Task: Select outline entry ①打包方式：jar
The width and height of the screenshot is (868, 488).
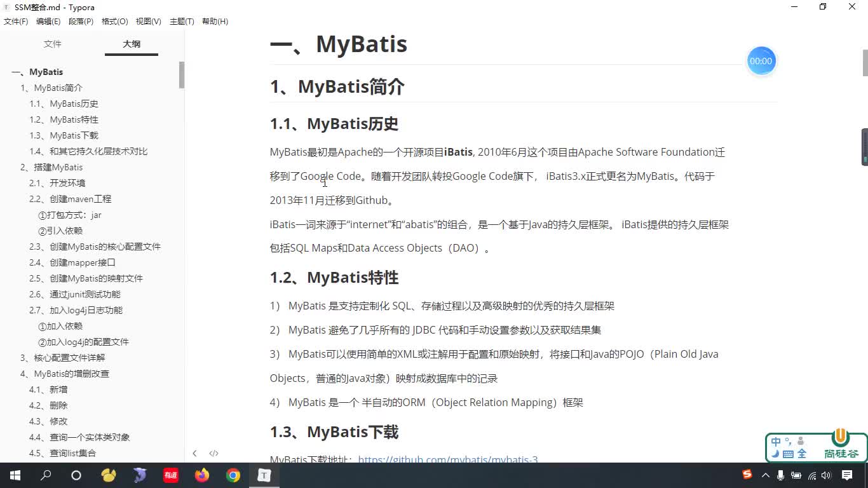Action: pos(70,215)
